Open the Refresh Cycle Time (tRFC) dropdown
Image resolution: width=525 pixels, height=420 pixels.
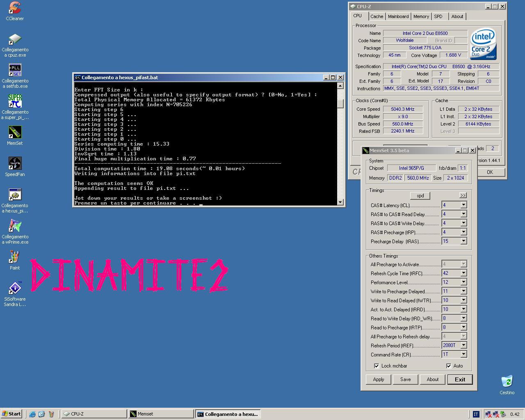[463, 273]
